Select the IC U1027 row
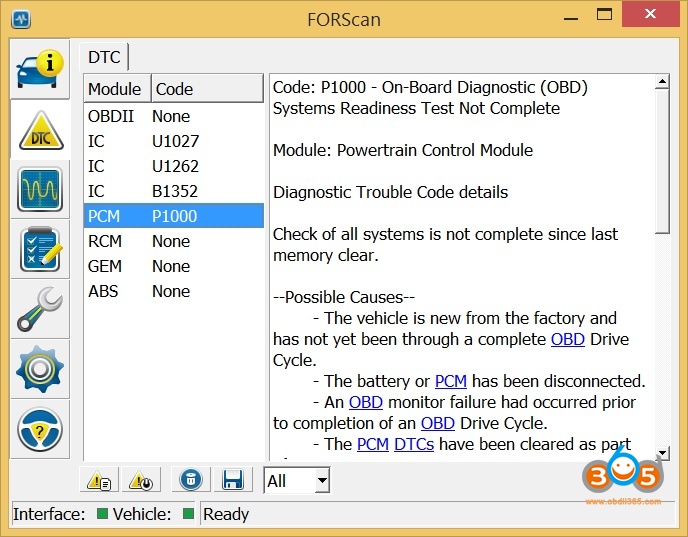688x537 pixels. [174, 141]
